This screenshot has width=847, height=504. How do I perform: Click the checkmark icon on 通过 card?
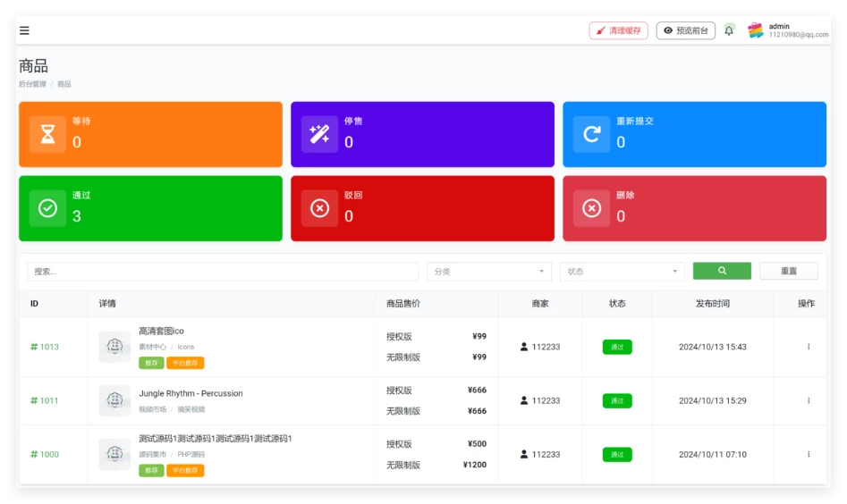(x=48, y=208)
